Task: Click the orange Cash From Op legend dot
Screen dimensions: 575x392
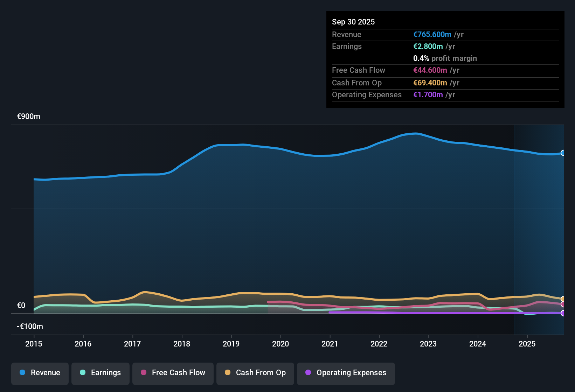Action: point(228,373)
